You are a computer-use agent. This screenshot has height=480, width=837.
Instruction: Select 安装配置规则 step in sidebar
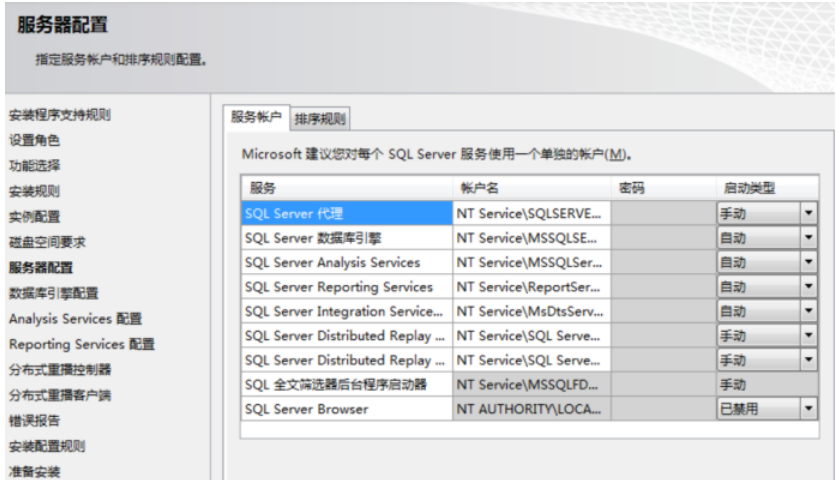[x=47, y=446]
